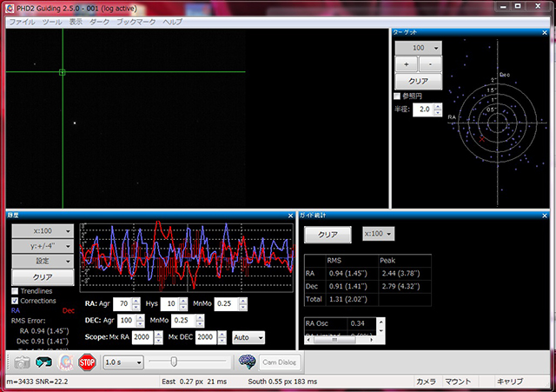Click the Hys spinner arrows

click(x=183, y=303)
